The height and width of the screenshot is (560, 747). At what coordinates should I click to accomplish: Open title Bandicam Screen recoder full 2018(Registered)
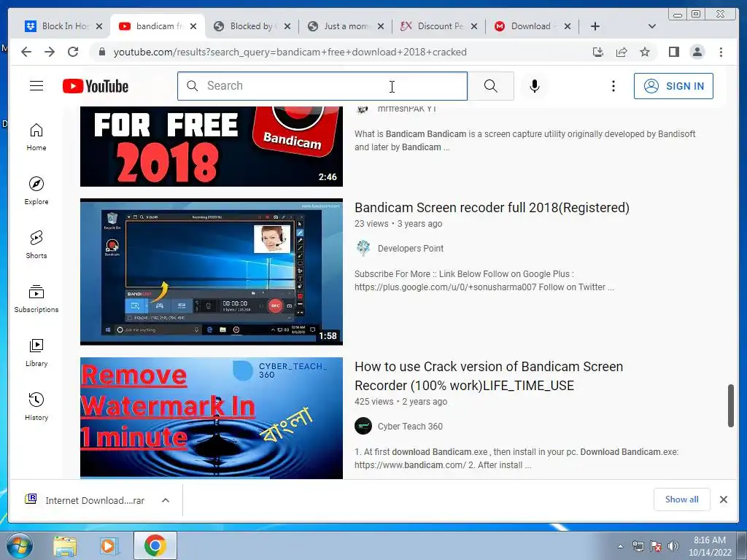492,208
